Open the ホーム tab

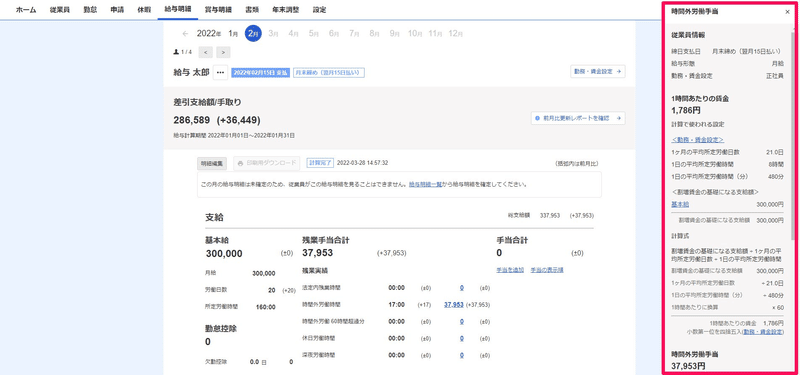click(x=26, y=10)
